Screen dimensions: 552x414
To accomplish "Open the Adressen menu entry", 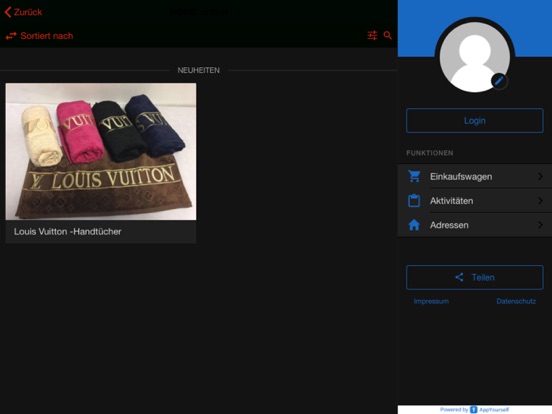I will (475, 225).
